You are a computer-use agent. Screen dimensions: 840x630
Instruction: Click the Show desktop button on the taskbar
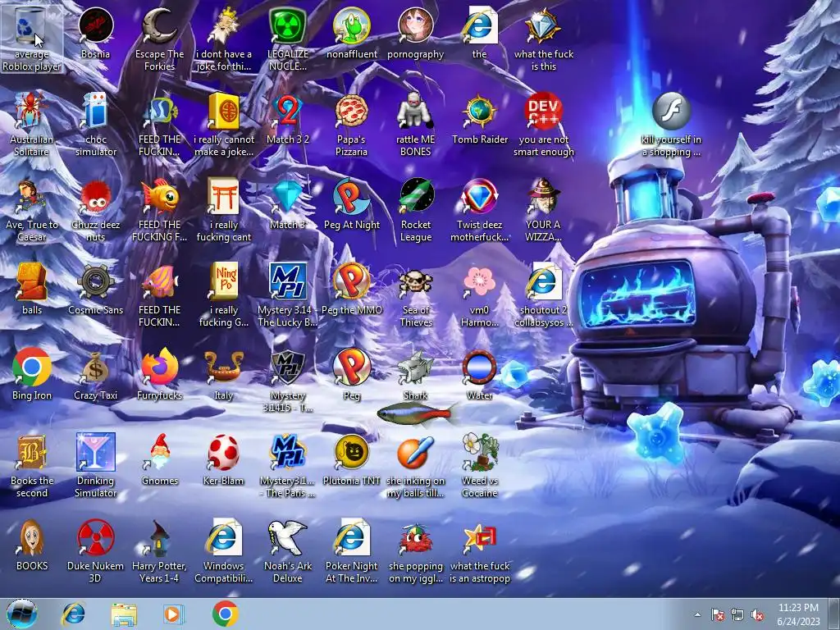(835, 614)
